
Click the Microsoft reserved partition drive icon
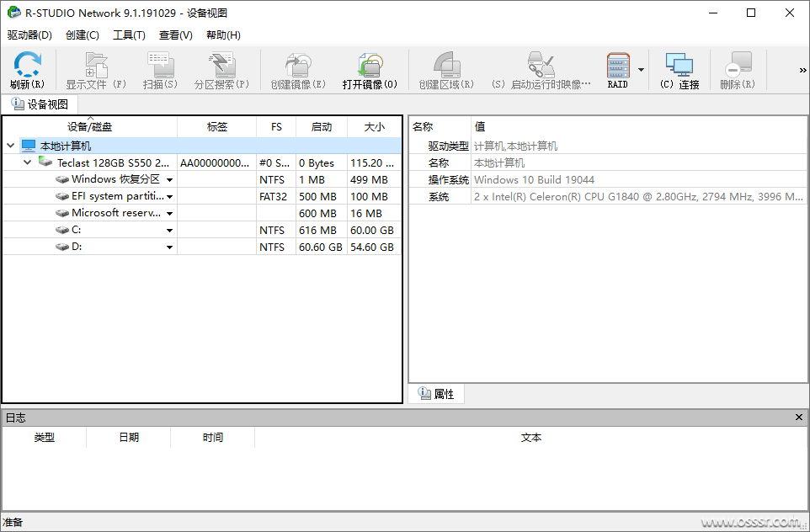pos(62,213)
